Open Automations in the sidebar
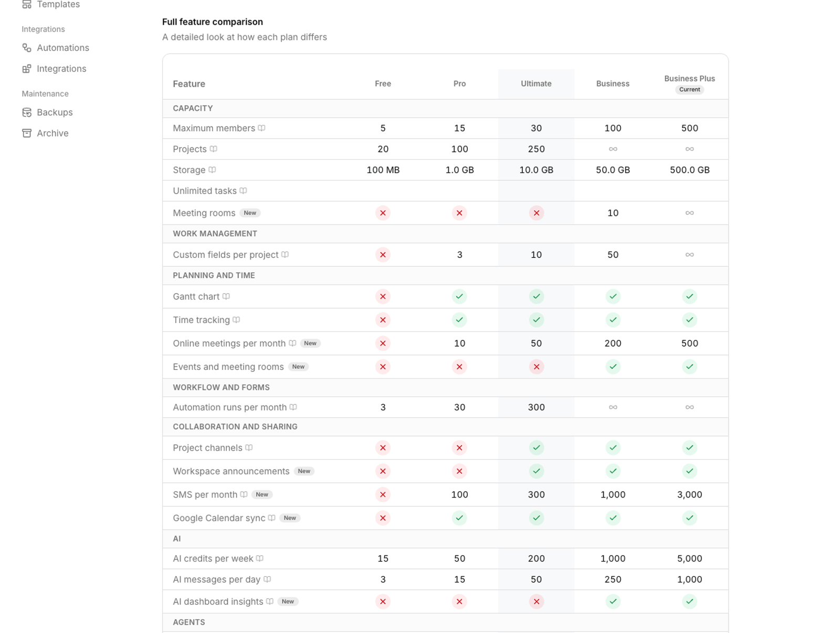840x633 pixels. (x=56, y=48)
